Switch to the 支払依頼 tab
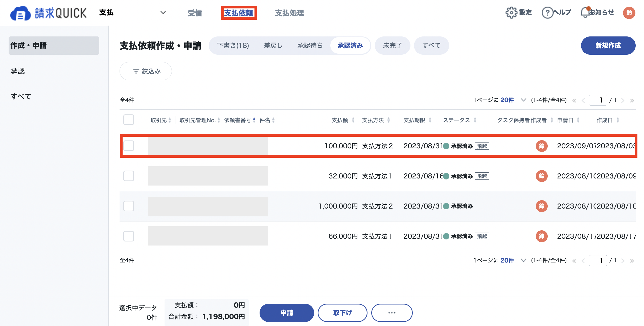 click(239, 13)
